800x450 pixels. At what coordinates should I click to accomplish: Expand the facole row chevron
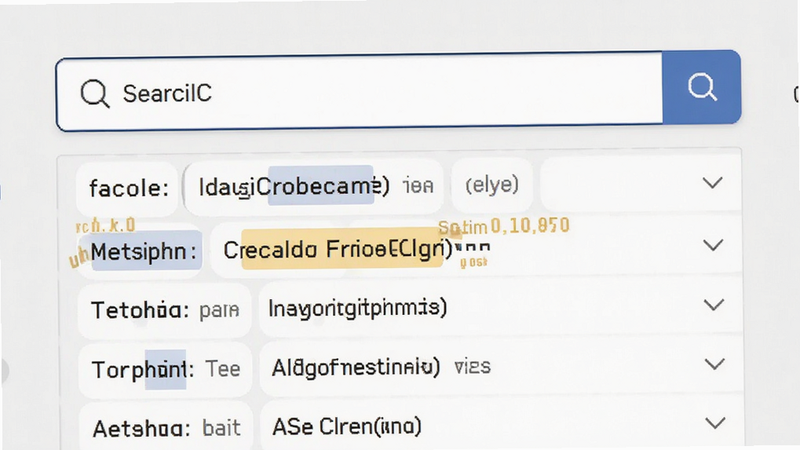[x=712, y=183]
